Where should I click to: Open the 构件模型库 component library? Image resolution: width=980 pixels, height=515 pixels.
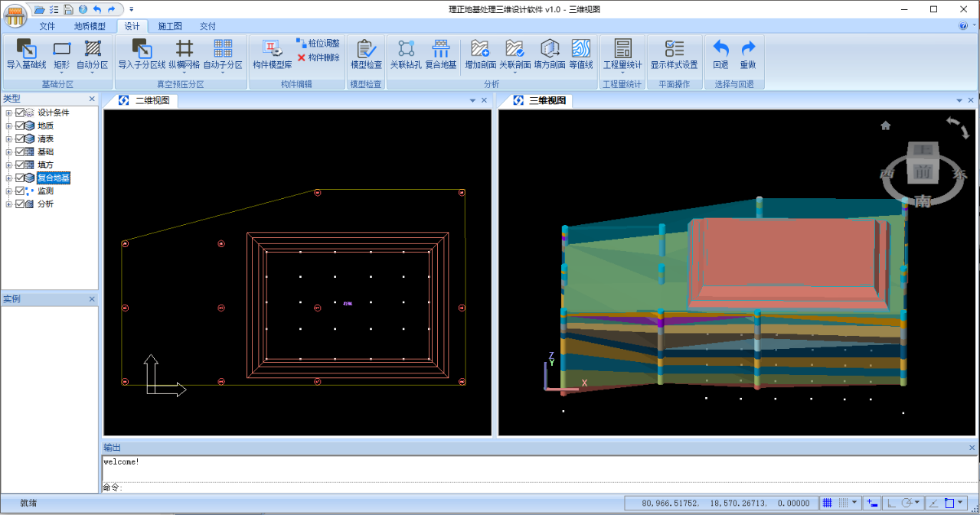[272, 54]
